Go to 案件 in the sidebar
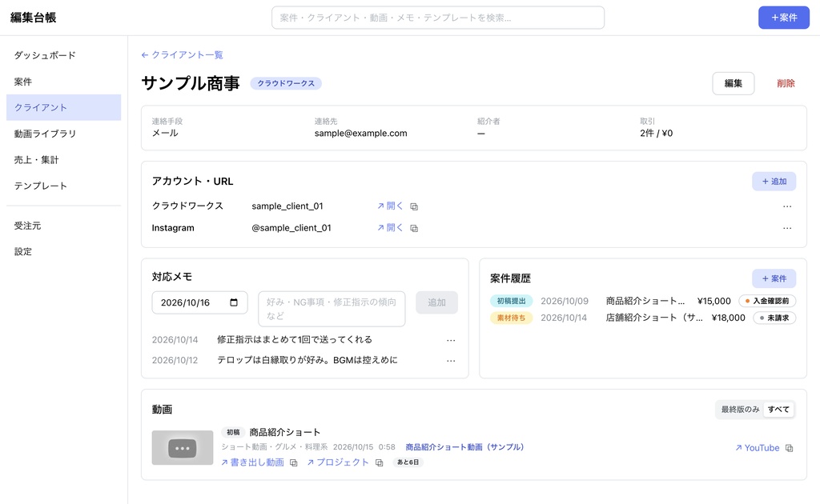Screen dimensions: 820x504 coord(64,82)
